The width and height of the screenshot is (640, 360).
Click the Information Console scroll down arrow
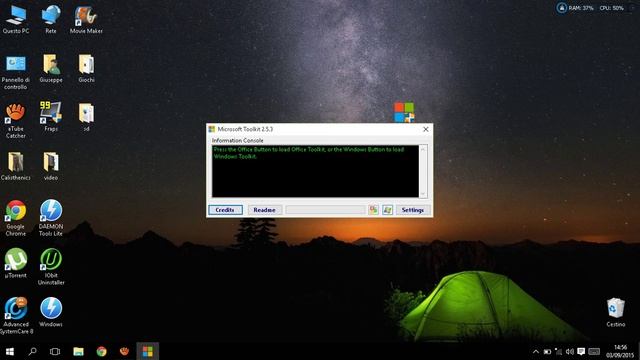[423, 194]
